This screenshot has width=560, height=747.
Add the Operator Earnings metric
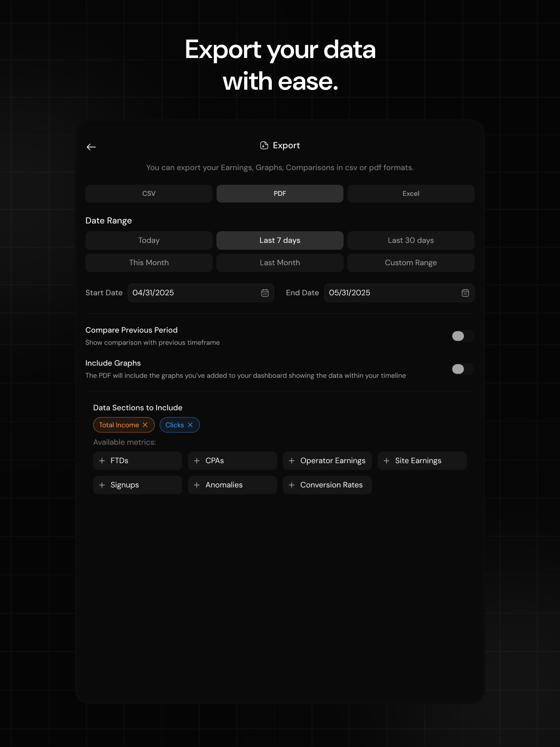(x=327, y=461)
